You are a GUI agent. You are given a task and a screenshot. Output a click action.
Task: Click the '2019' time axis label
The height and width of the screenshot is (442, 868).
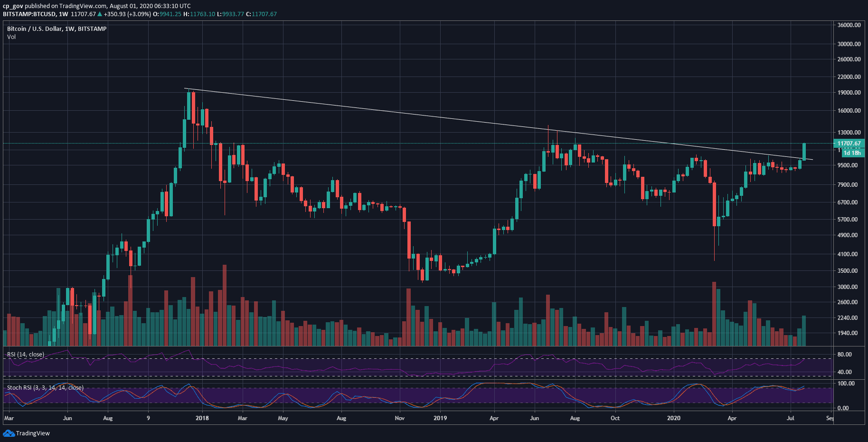point(440,418)
